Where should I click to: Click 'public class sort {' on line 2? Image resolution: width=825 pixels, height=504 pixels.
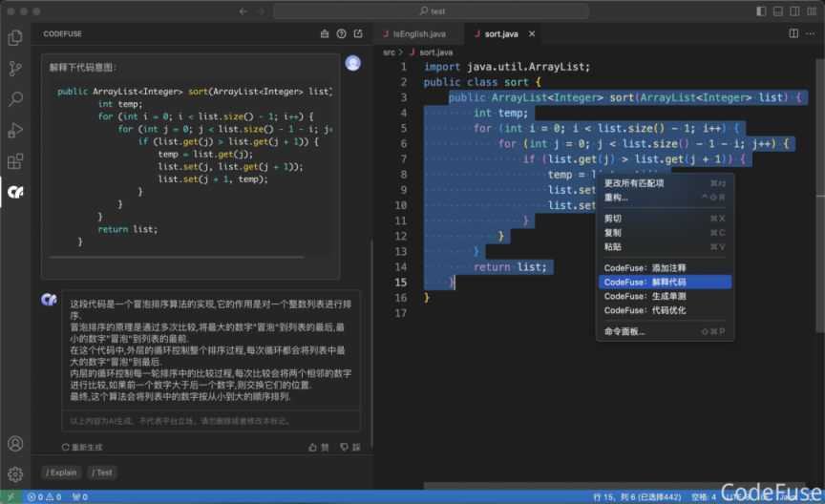482,82
